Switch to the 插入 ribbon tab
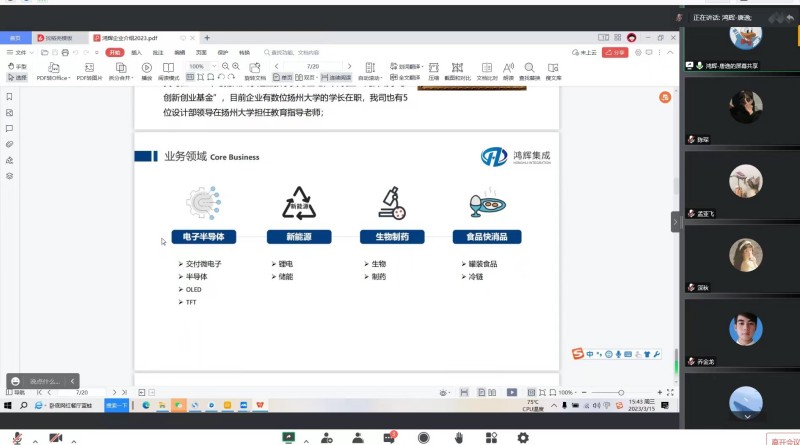Image resolution: width=800 pixels, height=445 pixels. (137, 52)
